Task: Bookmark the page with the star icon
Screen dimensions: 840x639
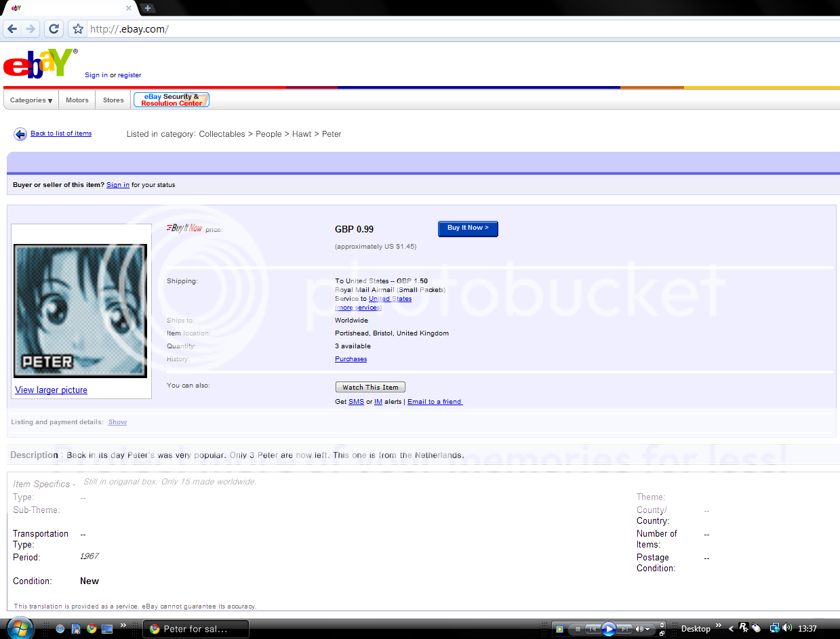Action: pyautogui.click(x=78, y=29)
